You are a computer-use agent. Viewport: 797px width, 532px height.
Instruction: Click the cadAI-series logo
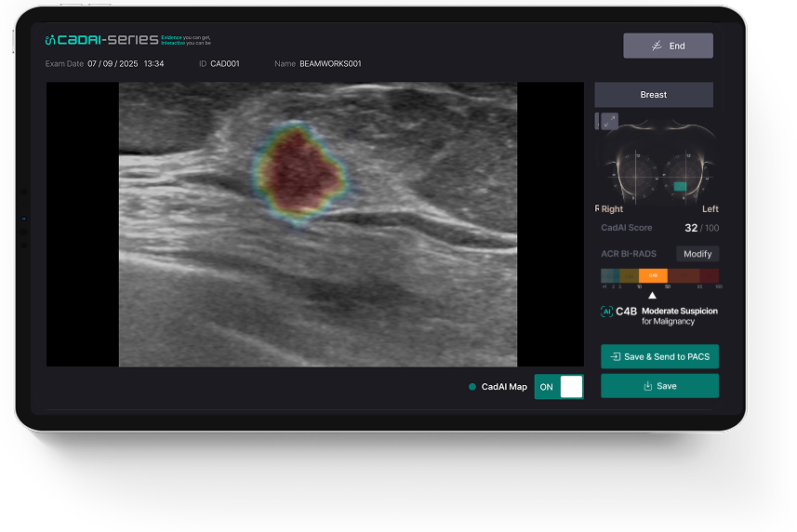tap(101, 40)
